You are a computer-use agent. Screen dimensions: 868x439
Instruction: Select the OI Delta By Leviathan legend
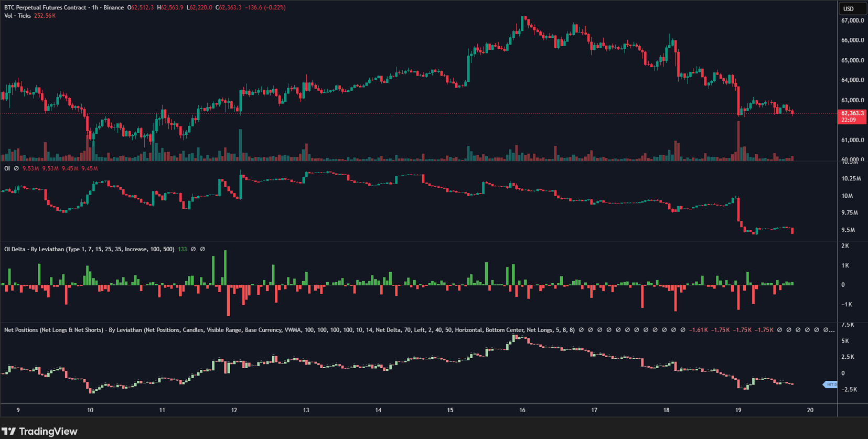pyautogui.click(x=89, y=249)
